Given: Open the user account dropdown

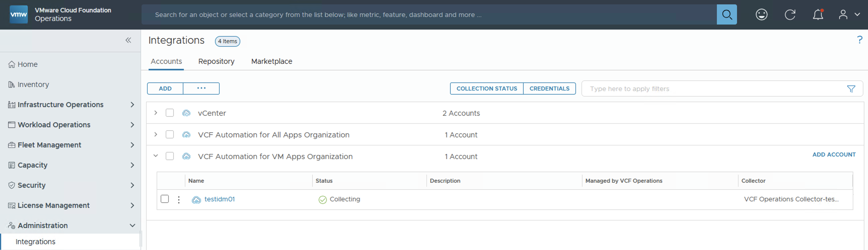Looking at the screenshot, I should [848, 15].
